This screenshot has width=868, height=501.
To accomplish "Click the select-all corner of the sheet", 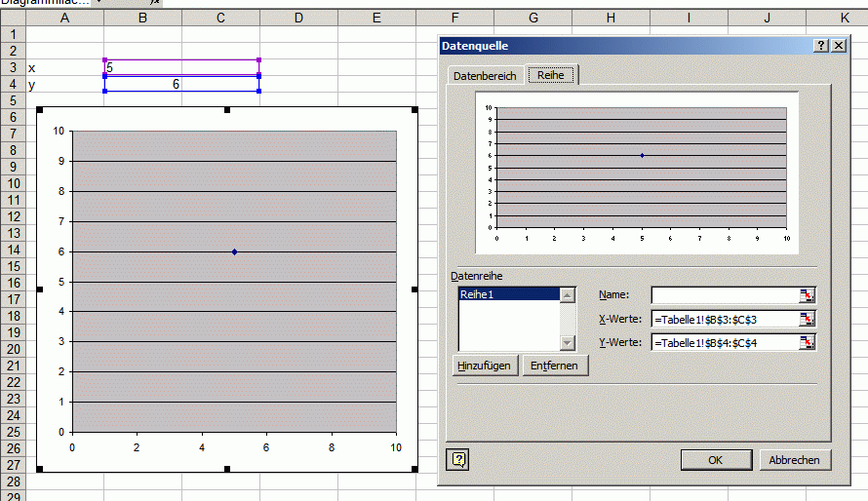I will pyautogui.click(x=14, y=18).
